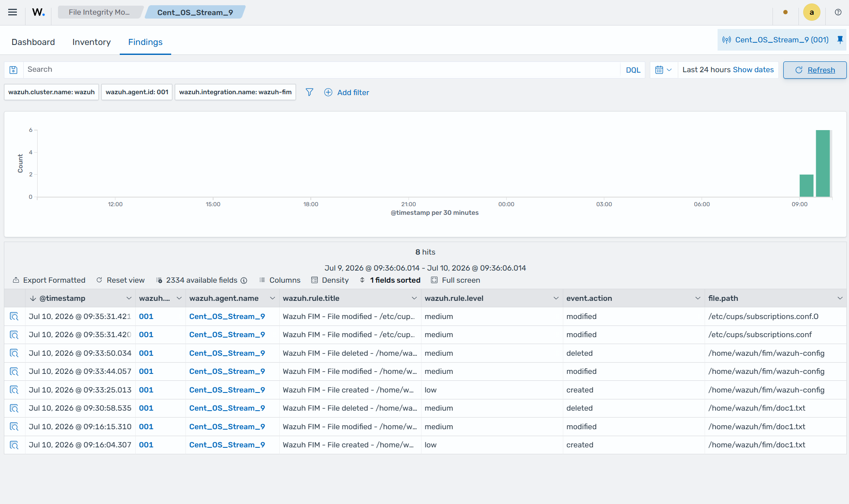Click the yellow status indicator dot

coord(785,12)
